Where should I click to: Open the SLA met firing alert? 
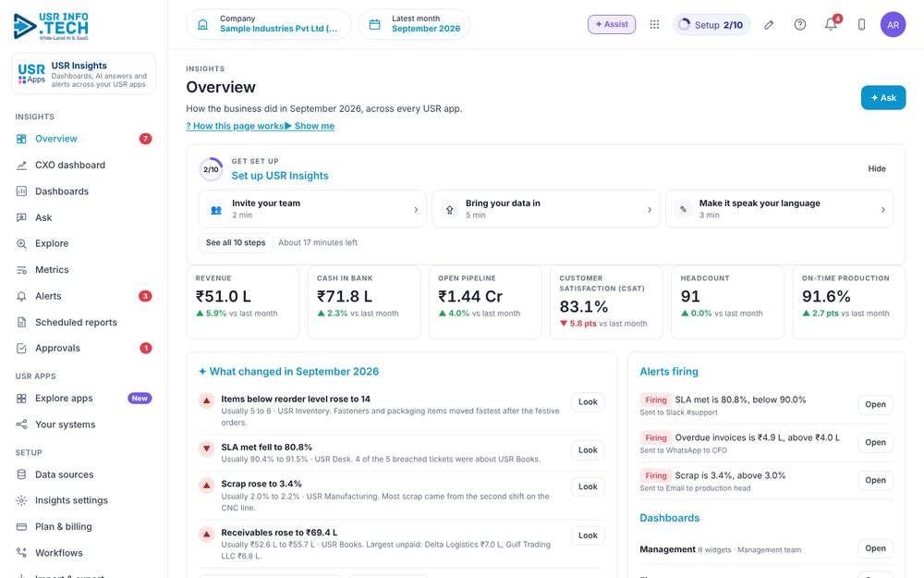[875, 405]
